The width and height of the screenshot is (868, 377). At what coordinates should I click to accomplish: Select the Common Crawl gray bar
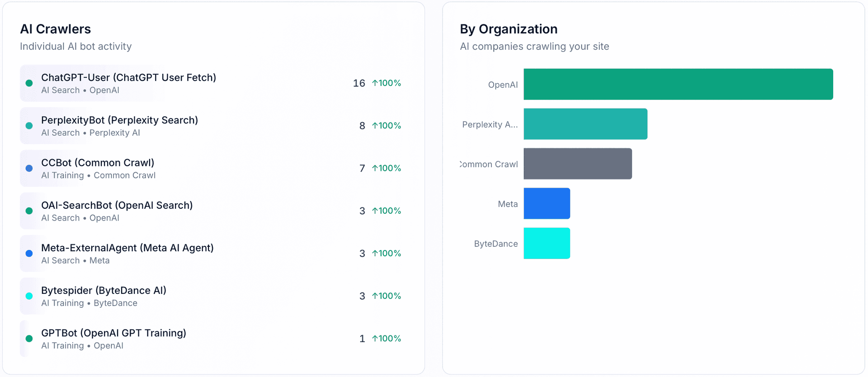[578, 164]
